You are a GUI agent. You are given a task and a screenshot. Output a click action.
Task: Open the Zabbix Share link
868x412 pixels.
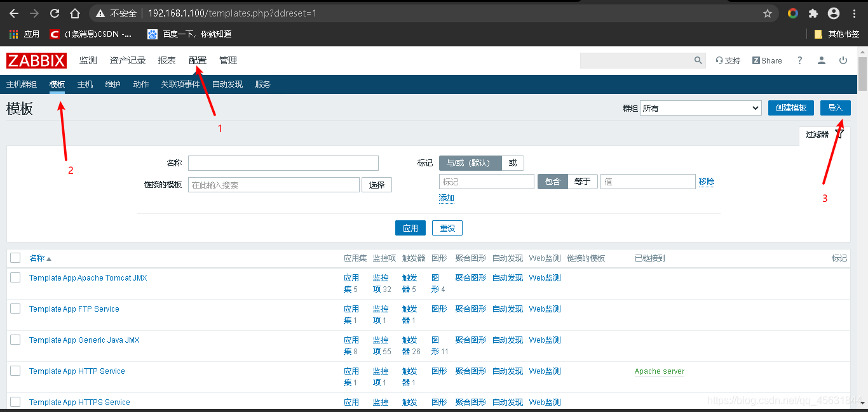pyautogui.click(x=767, y=60)
